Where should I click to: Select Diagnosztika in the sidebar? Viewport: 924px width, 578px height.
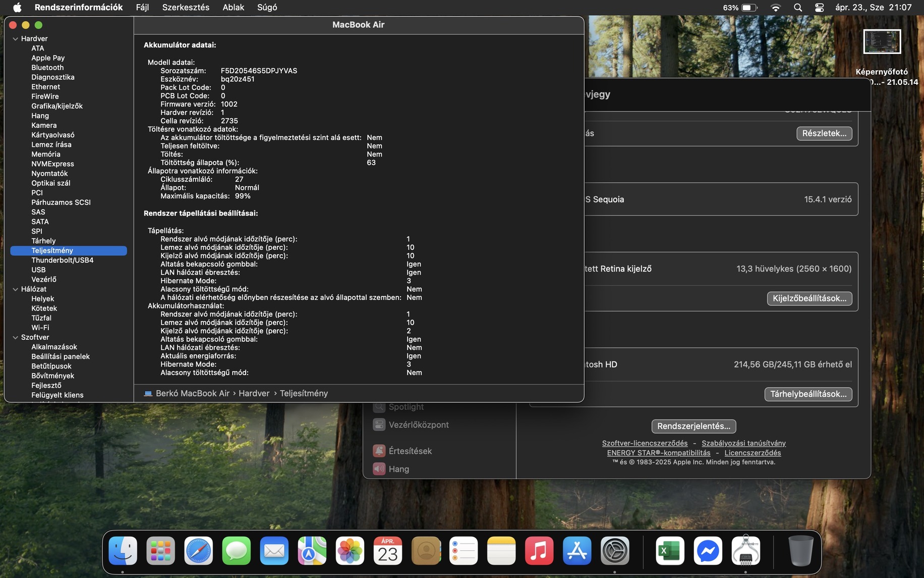(53, 77)
